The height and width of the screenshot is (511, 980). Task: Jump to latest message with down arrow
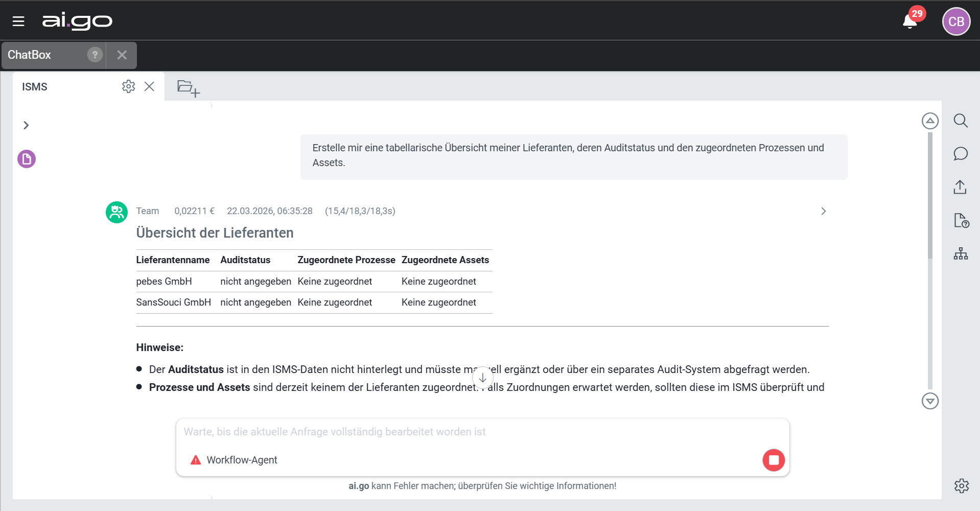pos(482,378)
